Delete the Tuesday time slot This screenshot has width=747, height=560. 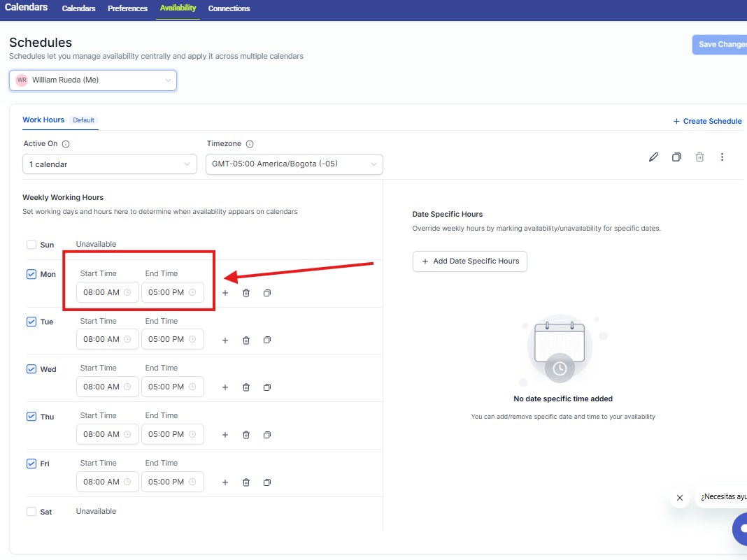tap(246, 340)
